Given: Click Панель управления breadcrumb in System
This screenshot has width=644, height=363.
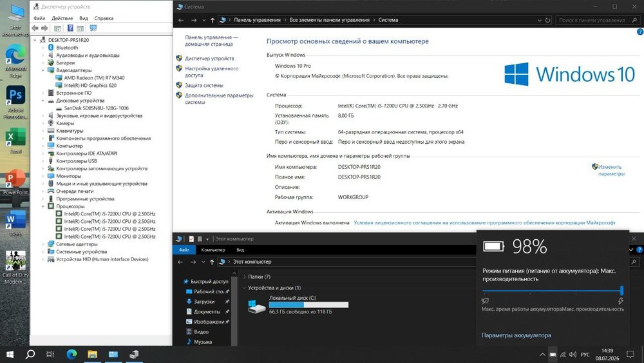Looking at the screenshot, I should tap(257, 20).
